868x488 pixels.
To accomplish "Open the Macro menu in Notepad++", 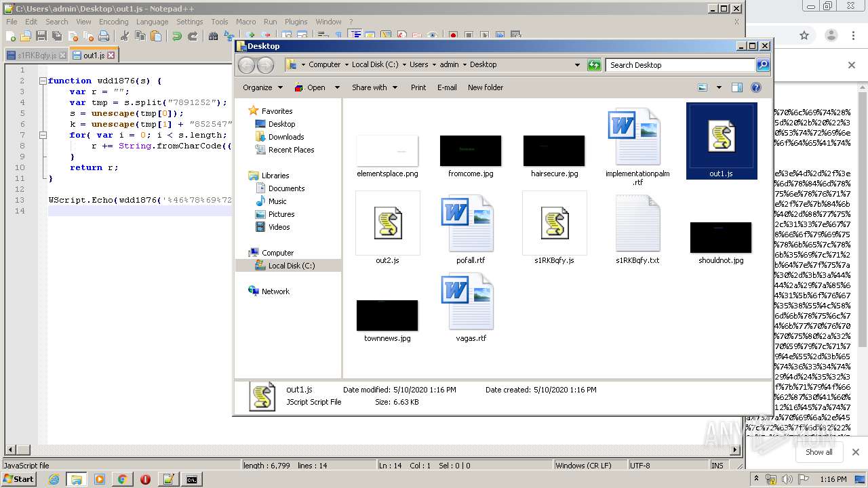I will click(245, 22).
